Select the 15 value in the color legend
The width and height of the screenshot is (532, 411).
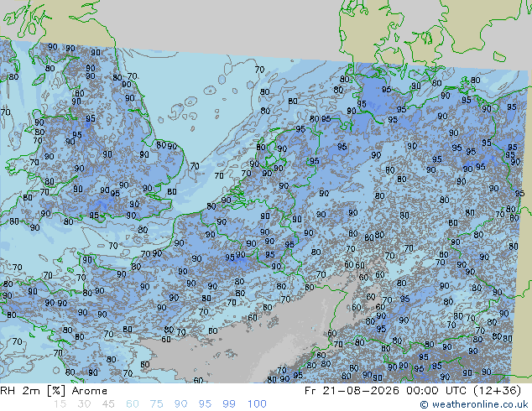[60, 404]
